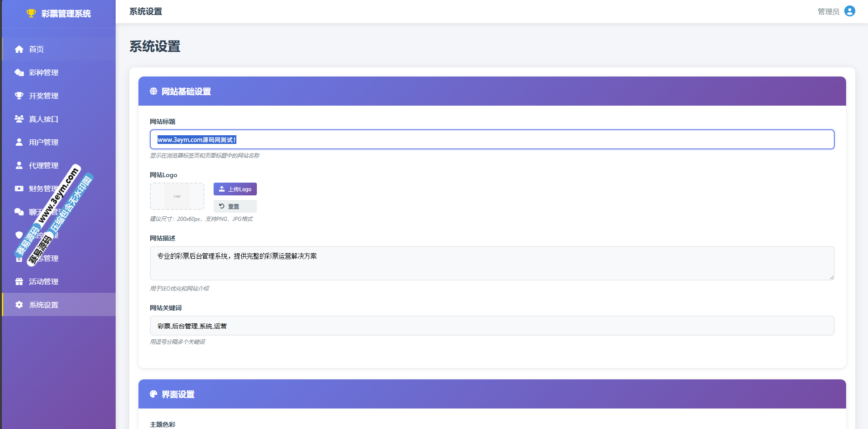Click the 网站标题 input field
This screenshot has height=429, width=868.
(x=492, y=139)
